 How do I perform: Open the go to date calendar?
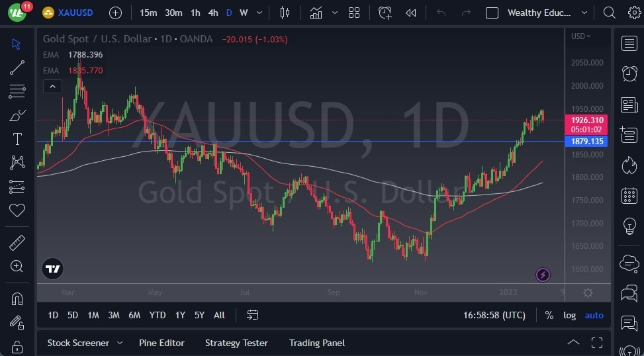pos(253,315)
